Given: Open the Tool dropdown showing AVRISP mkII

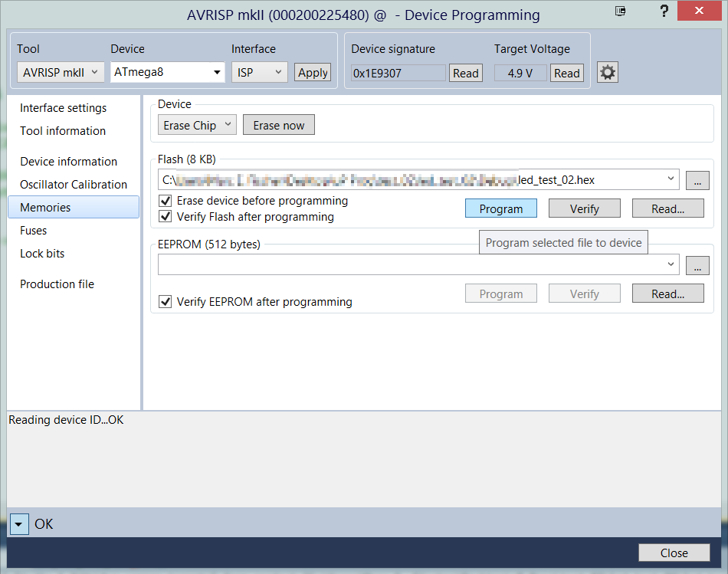Looking at the screenshot, I should click(61, 73).
